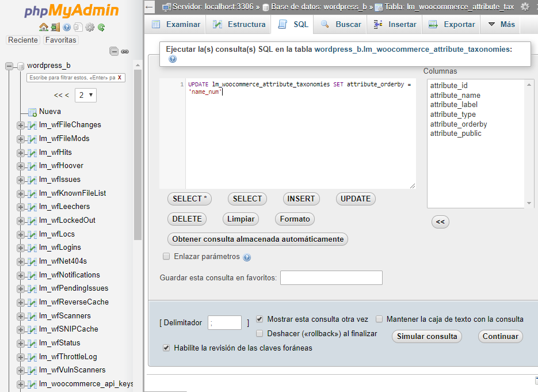Go to previous pages with << <
The height and width of the screenshot is (392, 538).
(x=62, y=95)
